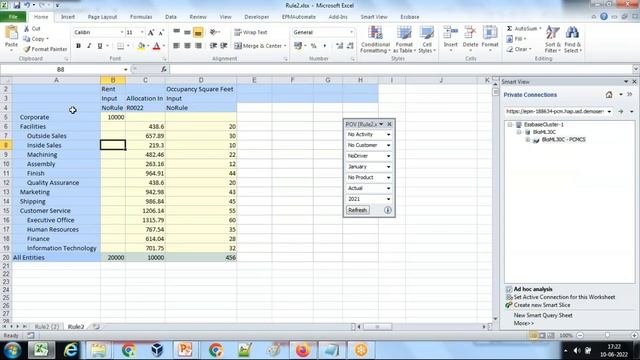Open Conditional Formatting
This screenshot has height=360, width=640.
pyautogui.click(x=375, y=40)
